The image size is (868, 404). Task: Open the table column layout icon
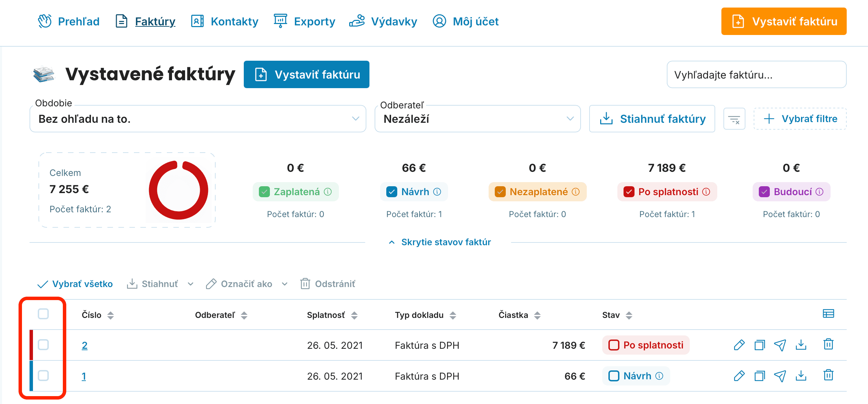[829, 313]
